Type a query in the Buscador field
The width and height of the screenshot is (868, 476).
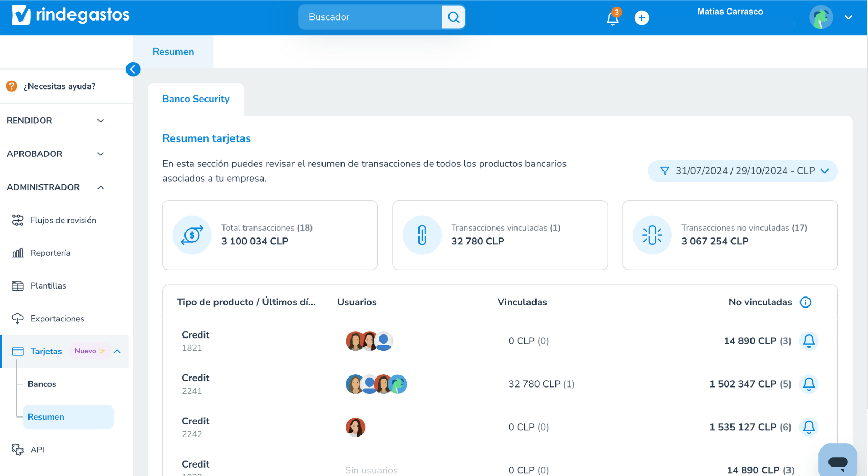(x=369, y=17)
